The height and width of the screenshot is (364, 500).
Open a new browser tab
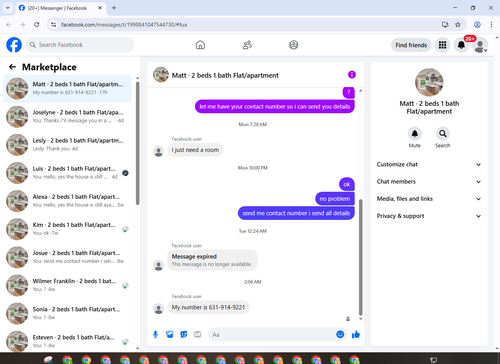114,8
